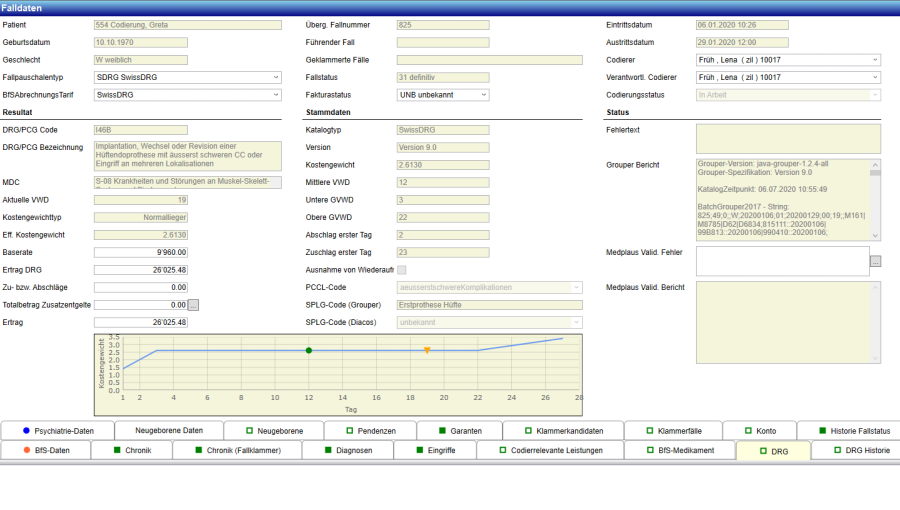Viewport: 900px width, 510px height.
Task: Toggle the Ausnahme von Wiederaufnahme checkbox
Action: tap(402, 269)
